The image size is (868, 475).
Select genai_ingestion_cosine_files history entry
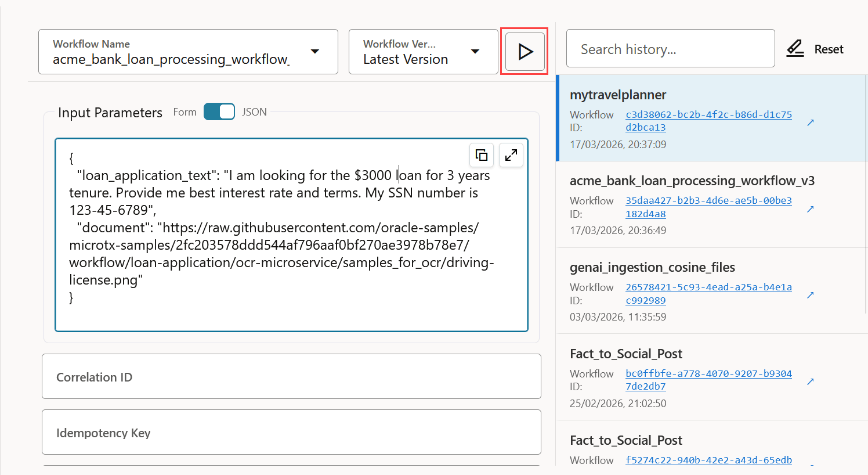pyautogui.click(x=712, y=291)
